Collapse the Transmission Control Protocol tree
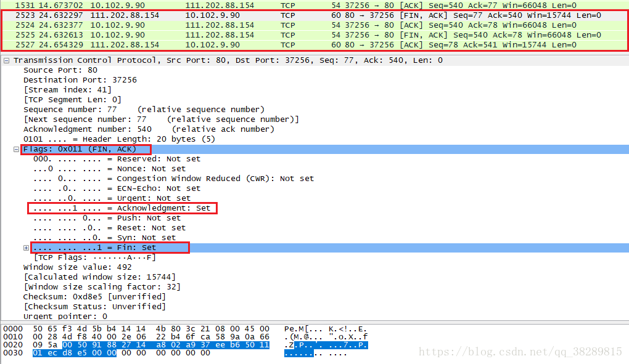Screen dimensions: 629x364 click(x=6, y=61)
